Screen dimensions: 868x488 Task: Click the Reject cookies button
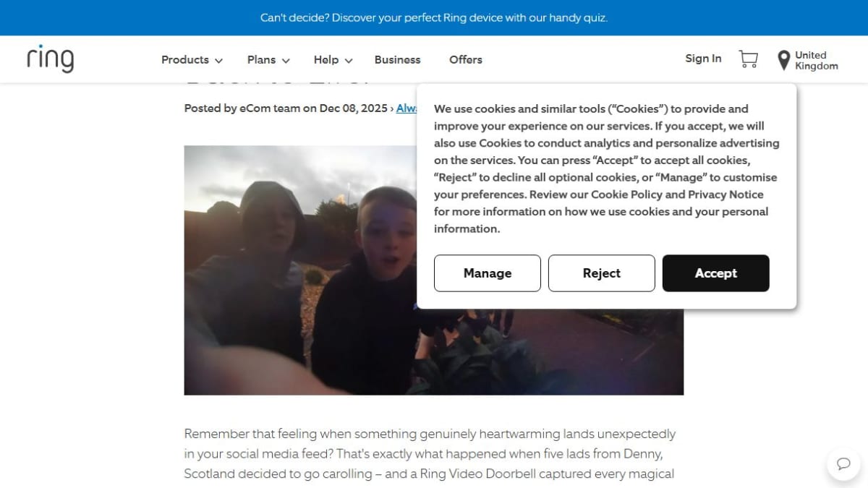[x=602, y=273]
